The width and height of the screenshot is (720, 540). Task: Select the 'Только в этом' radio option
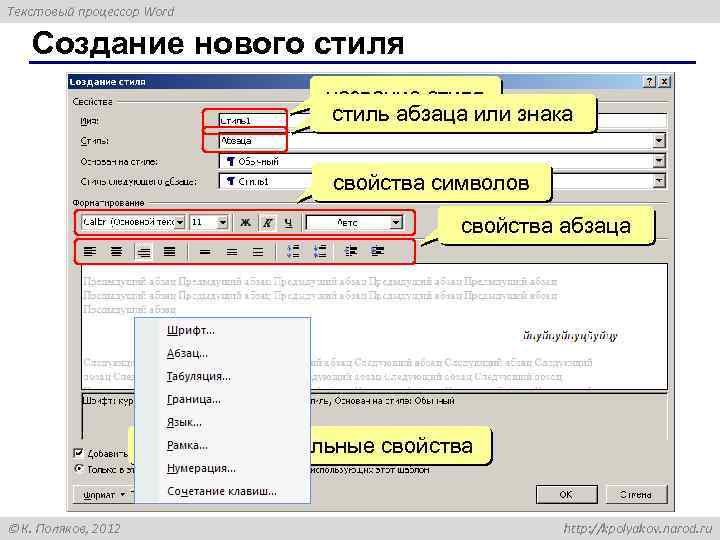79,469
